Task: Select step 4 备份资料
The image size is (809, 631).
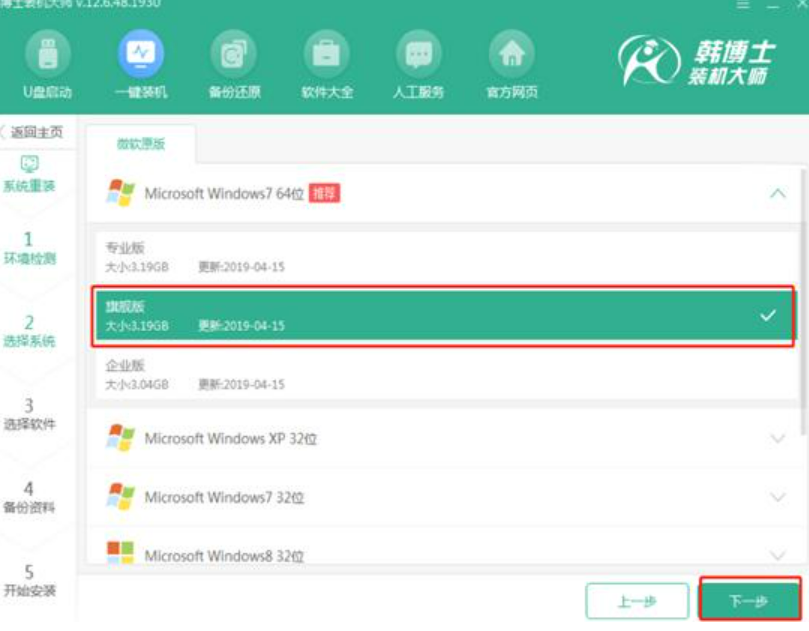Action: point(29,498)
